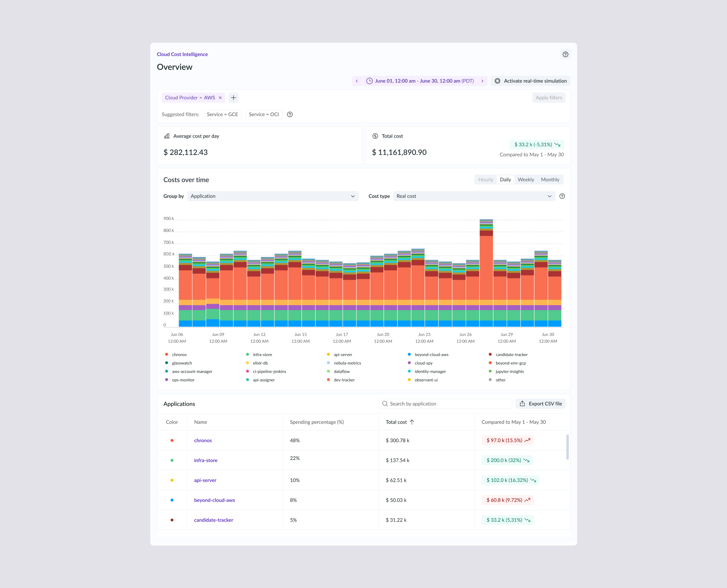Go to the next date range
727x588 pixels.
(482, 81)
